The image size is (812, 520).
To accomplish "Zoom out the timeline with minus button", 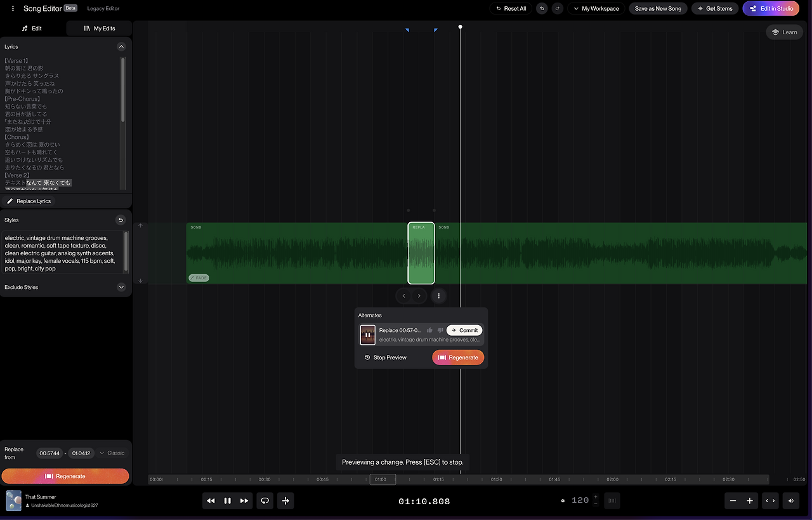I will click(x=733, y=501).
